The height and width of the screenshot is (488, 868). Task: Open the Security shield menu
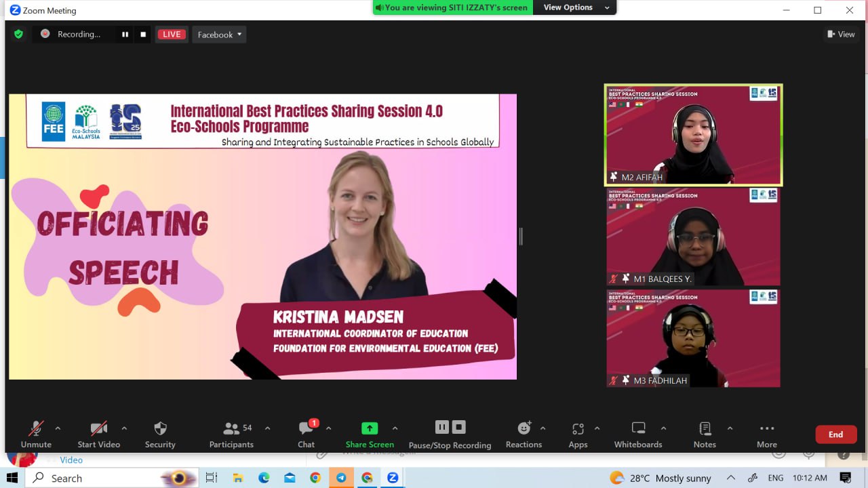tap(160, 434)
